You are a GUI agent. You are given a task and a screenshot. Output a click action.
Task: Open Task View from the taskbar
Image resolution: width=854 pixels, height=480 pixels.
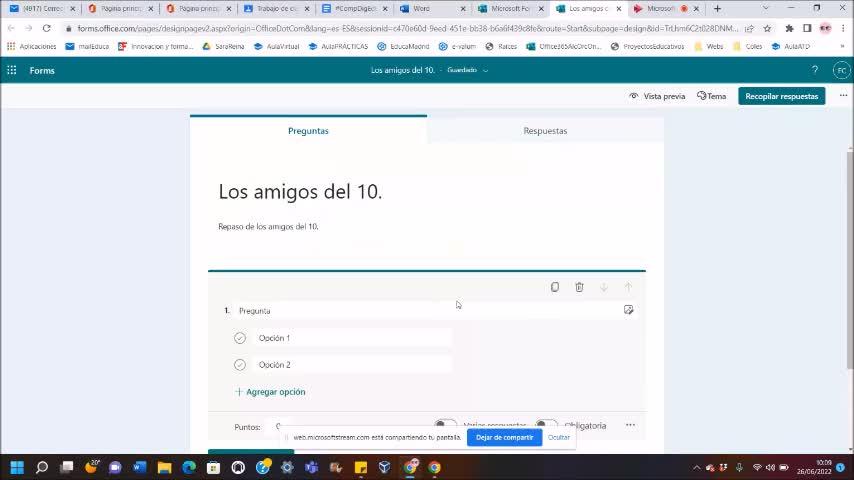pyautogui.click(x=66, y=467)
